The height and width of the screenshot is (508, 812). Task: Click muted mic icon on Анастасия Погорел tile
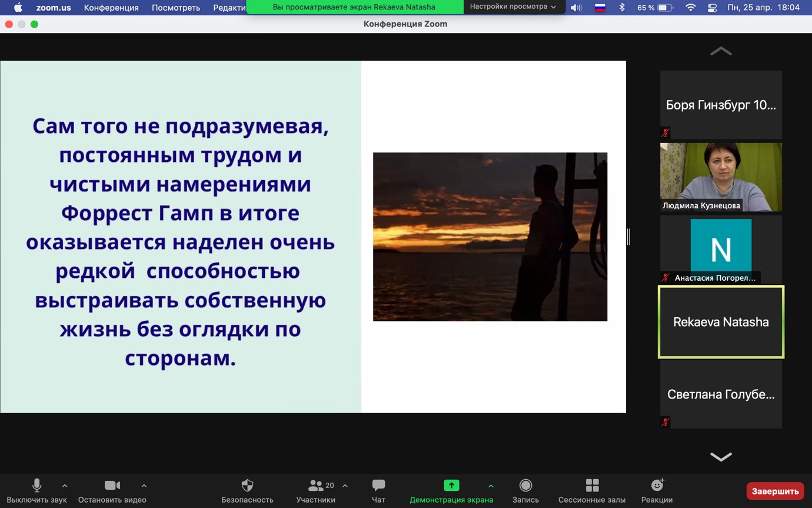pyautogui.click(x=665, y=277)
